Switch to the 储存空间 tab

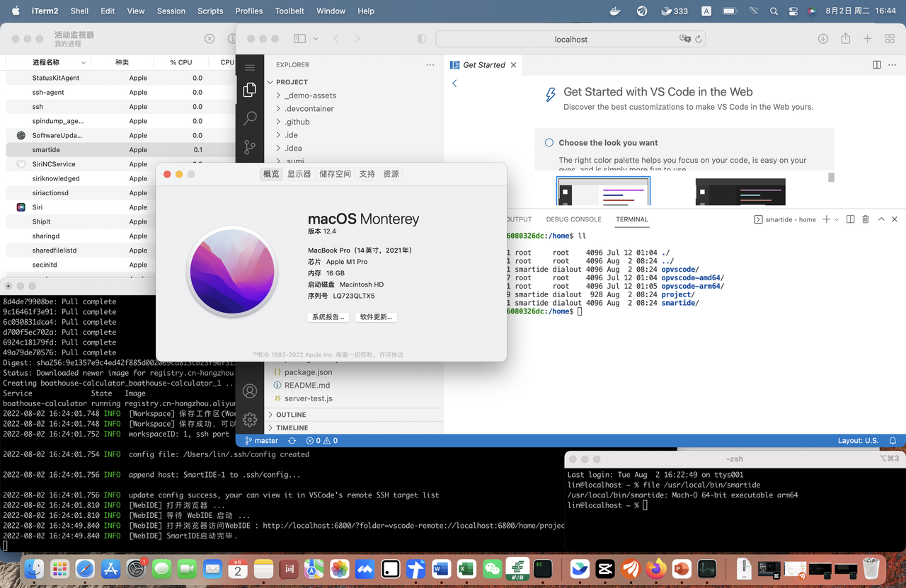[335, 173]
